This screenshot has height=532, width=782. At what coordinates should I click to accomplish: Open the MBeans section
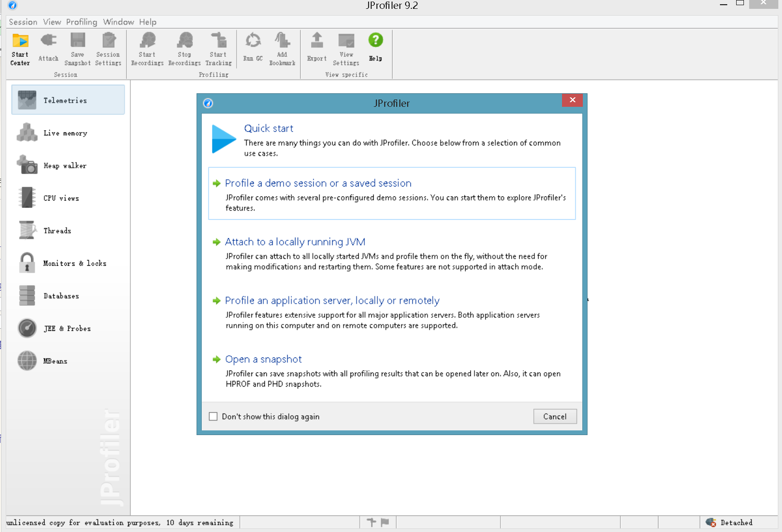(68, 361)
